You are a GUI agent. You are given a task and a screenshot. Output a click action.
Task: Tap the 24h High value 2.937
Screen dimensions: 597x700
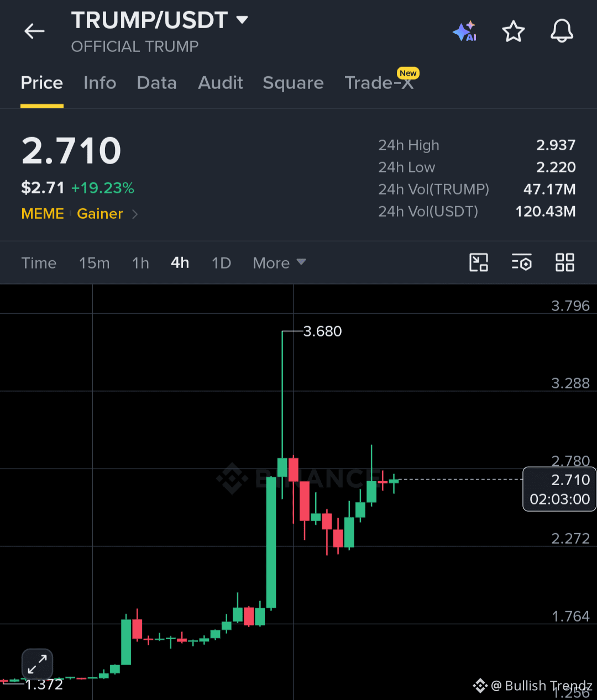556,145
